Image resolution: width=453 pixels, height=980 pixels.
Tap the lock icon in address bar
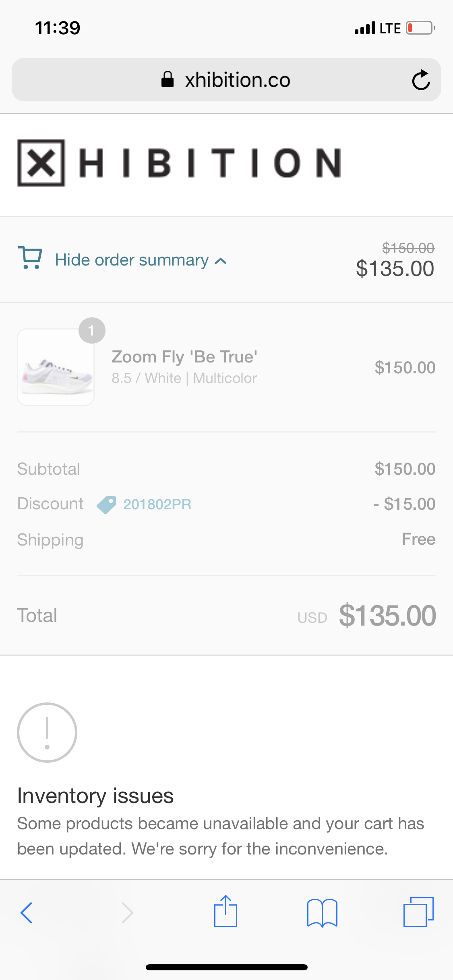coord(168,80)
